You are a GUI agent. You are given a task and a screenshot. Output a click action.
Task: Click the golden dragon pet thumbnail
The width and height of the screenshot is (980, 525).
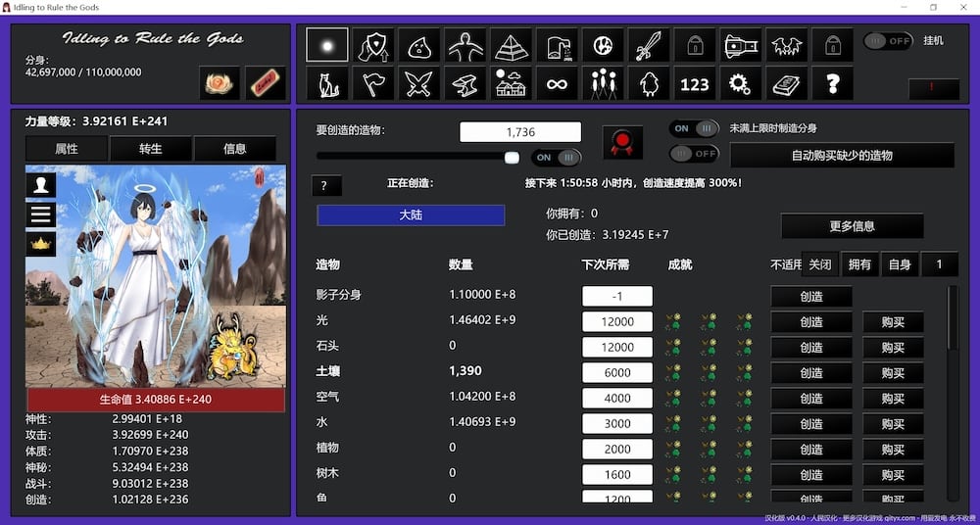click(232, 347)
